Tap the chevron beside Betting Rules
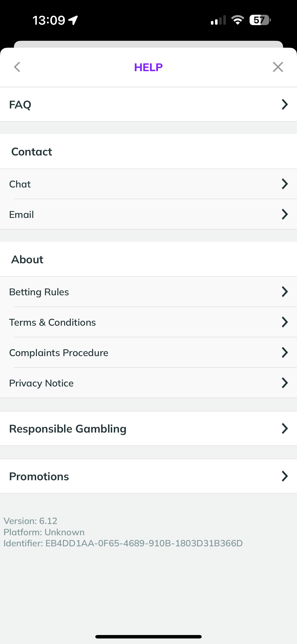 [285, 292]
